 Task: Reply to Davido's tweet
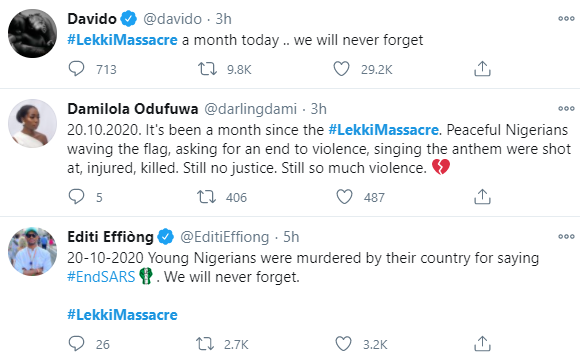[x=77, y=69]
